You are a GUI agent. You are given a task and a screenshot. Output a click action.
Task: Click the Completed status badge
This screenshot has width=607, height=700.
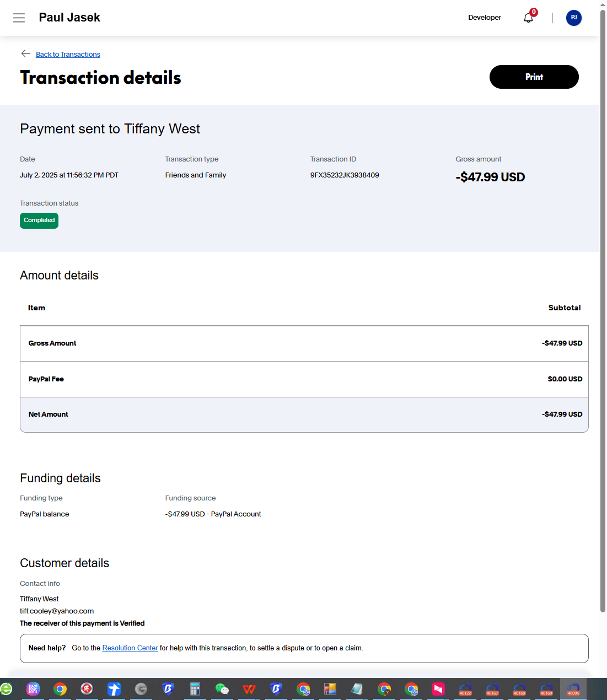click(x=39, y=220)
